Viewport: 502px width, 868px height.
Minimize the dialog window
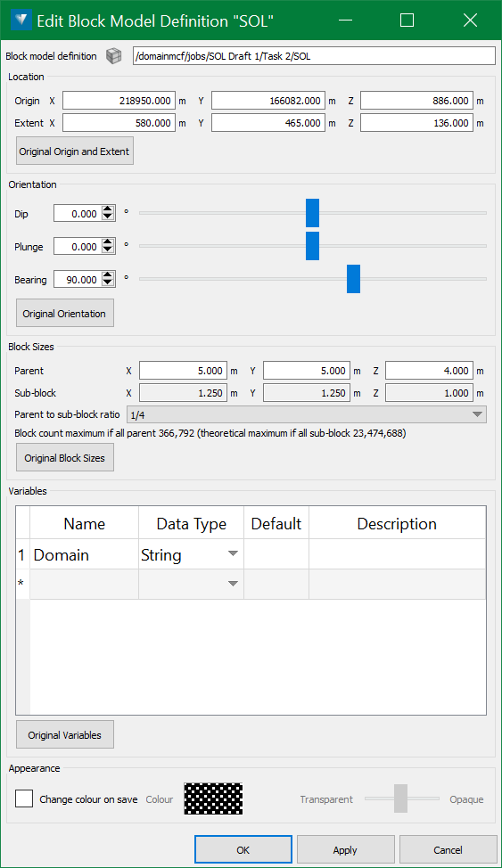tap(345, 20)
